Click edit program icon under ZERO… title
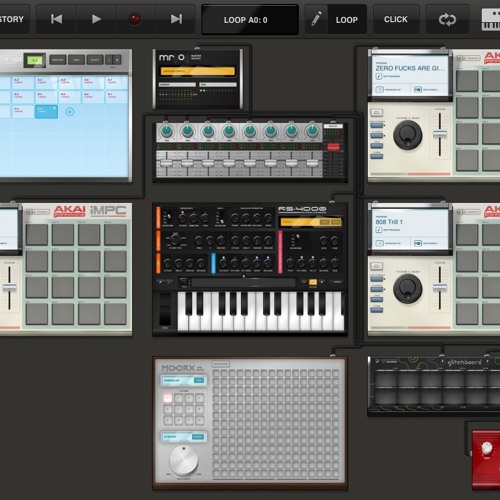 (379, 76)
